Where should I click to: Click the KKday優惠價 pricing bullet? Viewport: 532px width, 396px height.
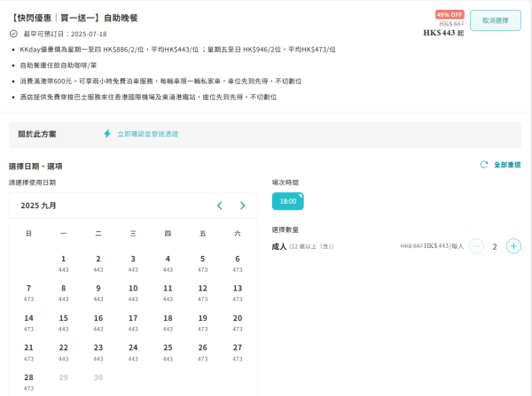(177, 50)
